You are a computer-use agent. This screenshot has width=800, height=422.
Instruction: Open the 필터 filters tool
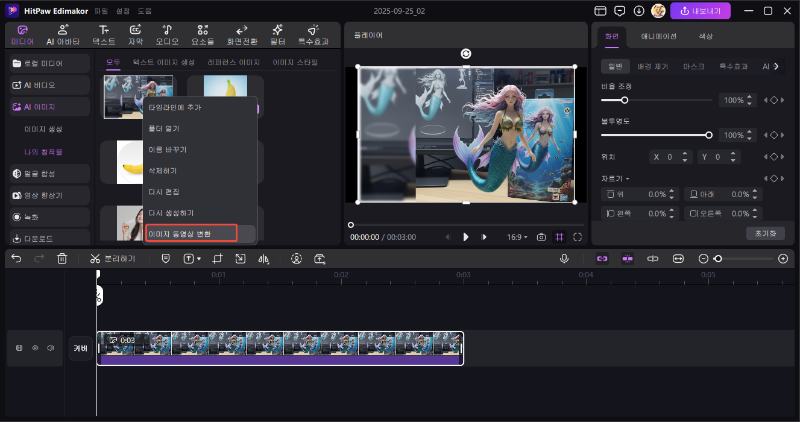[278, 35]
